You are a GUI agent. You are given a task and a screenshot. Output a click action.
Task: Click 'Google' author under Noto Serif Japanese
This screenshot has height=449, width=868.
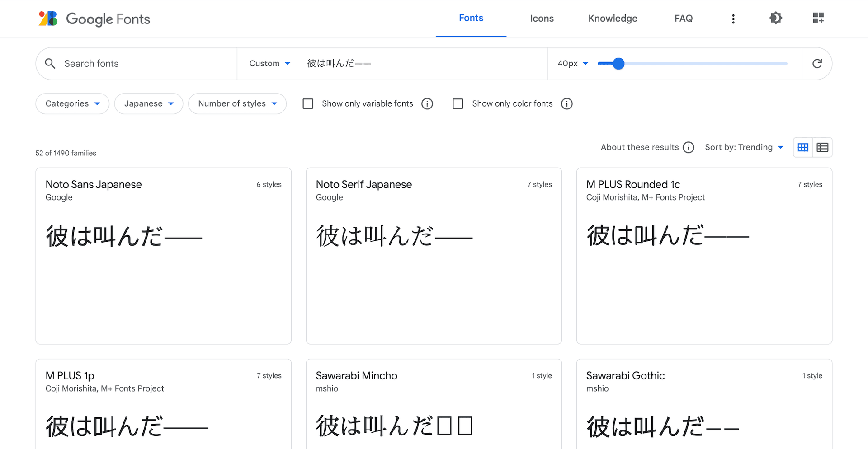[x=329, y=197]
